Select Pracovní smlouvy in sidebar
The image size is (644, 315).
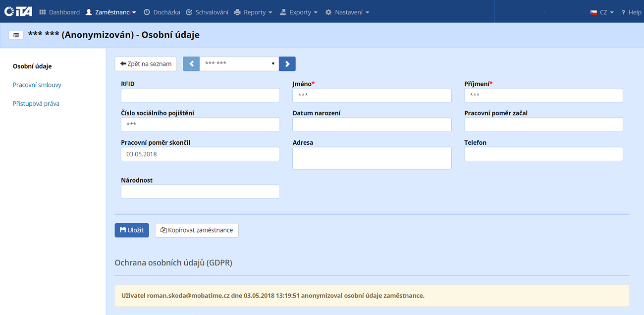pyautogui.click(x=37, y=85)
